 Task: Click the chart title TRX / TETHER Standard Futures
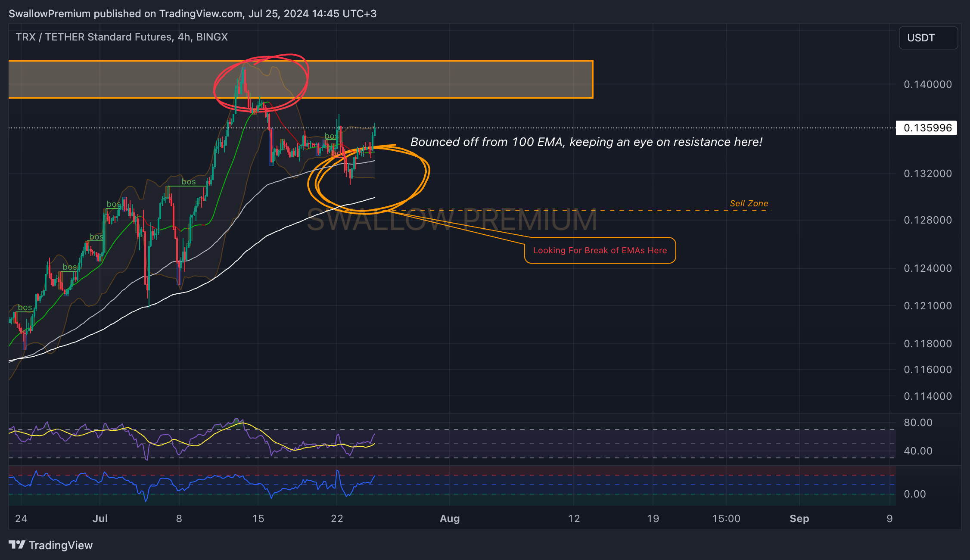(122, 37)
